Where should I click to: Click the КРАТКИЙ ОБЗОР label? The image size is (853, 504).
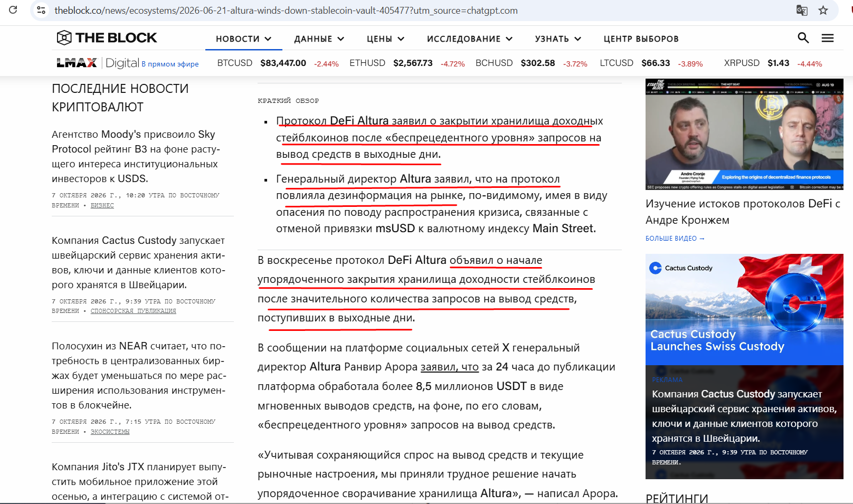tap(288, 100)
